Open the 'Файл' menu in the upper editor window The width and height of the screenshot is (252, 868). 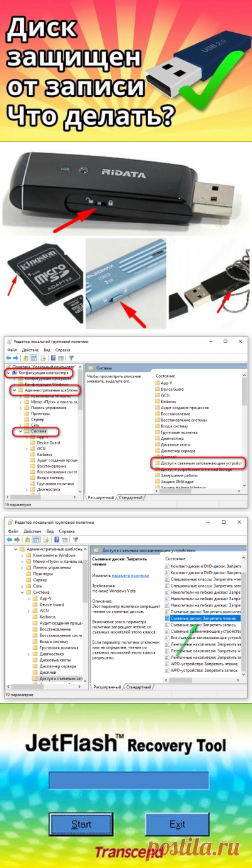point(12,349)
